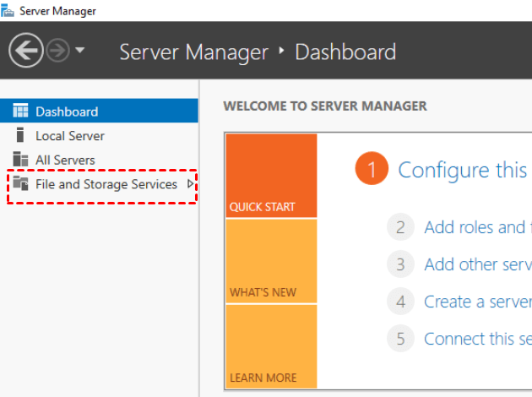Click the Dashboard icon in sidebar
The image size is (532, 397).
point(21,111)
